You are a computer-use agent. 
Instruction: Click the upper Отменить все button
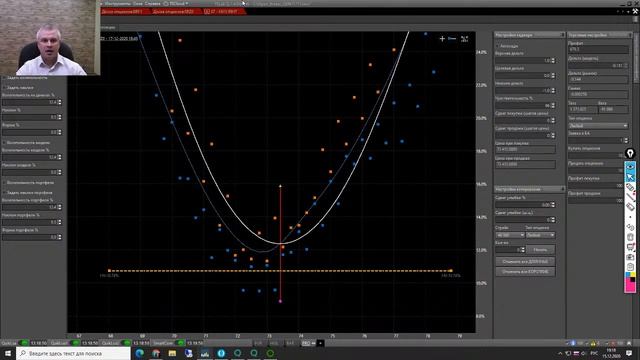pyautogui.click(x=525, y=261)
